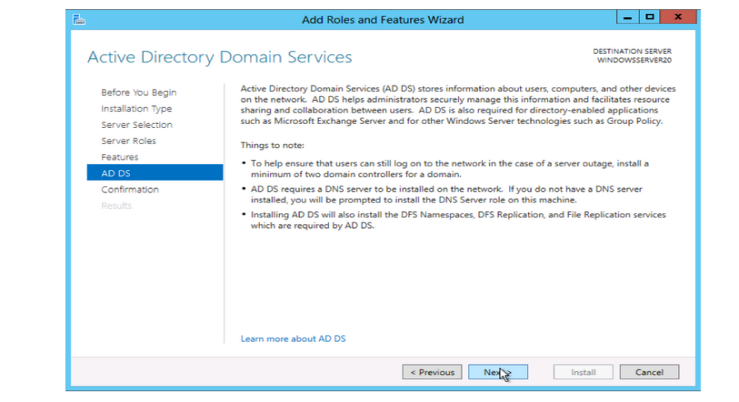Jump to the Server Roles page
The width and height of the screenshot is (739, 402).
128,141
